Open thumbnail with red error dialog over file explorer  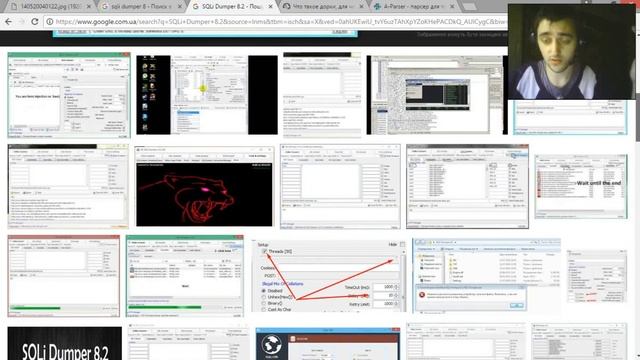tap(487, 276)
